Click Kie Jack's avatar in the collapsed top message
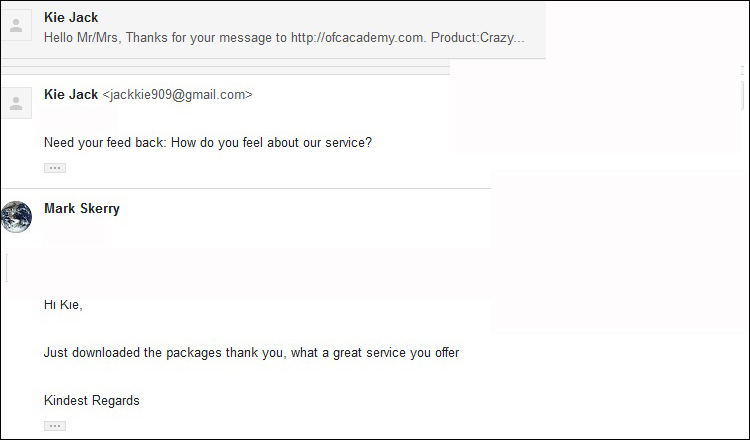Image resolution: width=750 pixels, height=440 pixels. pyautogui.click(x=16, y=25)
